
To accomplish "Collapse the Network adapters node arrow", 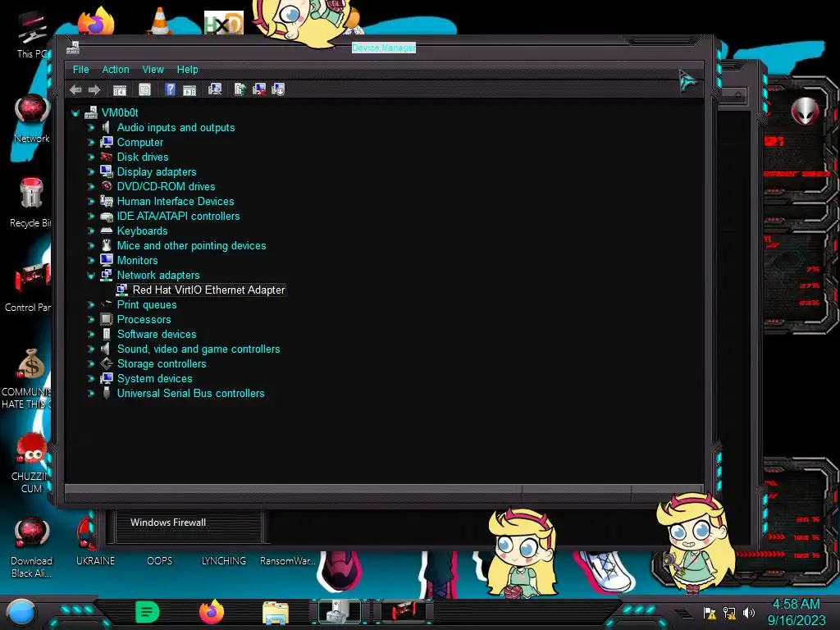I will tap(91, 276).
